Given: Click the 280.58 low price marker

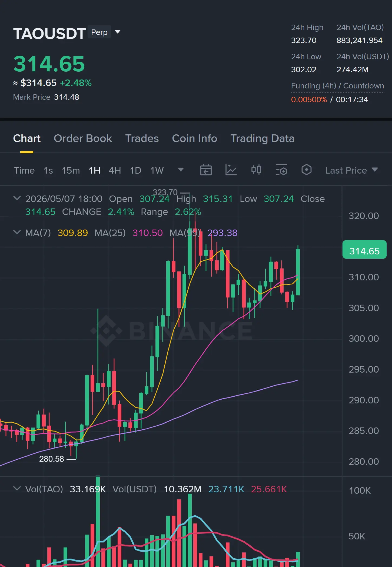Looking at the screenshot, I should [x=52, y=459].
